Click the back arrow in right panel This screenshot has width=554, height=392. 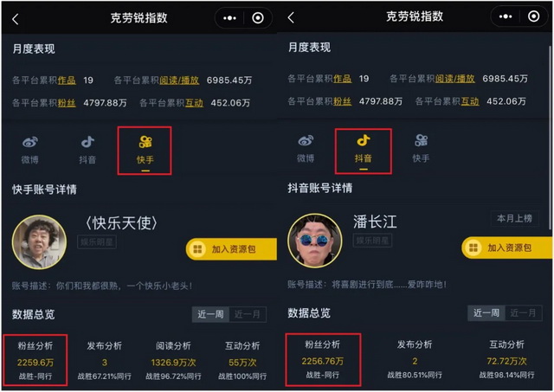(291, 17)
